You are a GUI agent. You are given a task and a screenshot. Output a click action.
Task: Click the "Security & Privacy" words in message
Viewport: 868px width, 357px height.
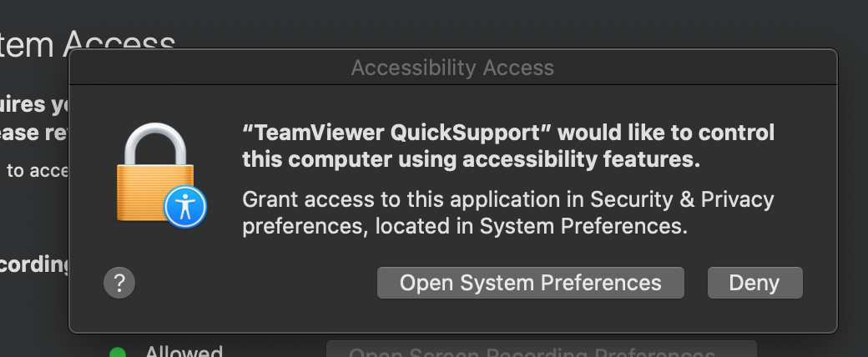point(681,199)
